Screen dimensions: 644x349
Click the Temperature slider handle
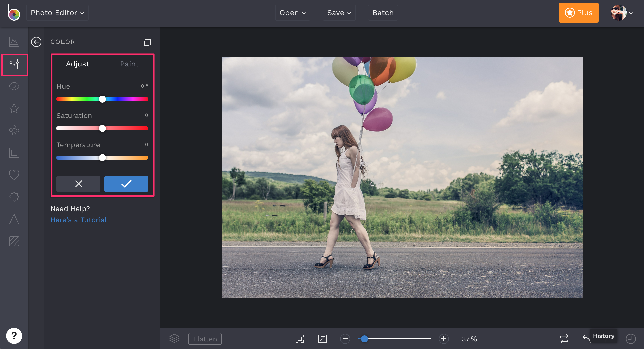[x=102, y=158]
